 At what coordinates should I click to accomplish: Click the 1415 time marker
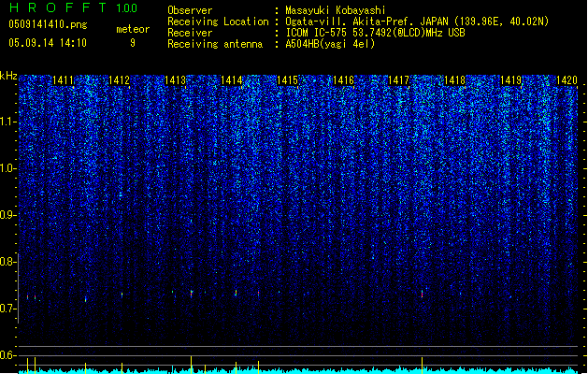point(287,80)
